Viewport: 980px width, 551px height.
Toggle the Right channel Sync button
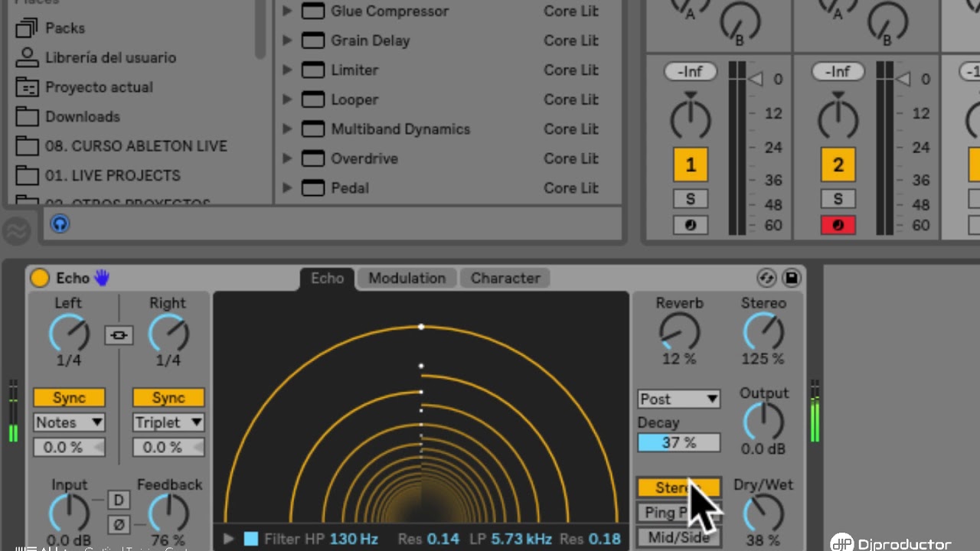pyautogui.click(x=168, y=398)
